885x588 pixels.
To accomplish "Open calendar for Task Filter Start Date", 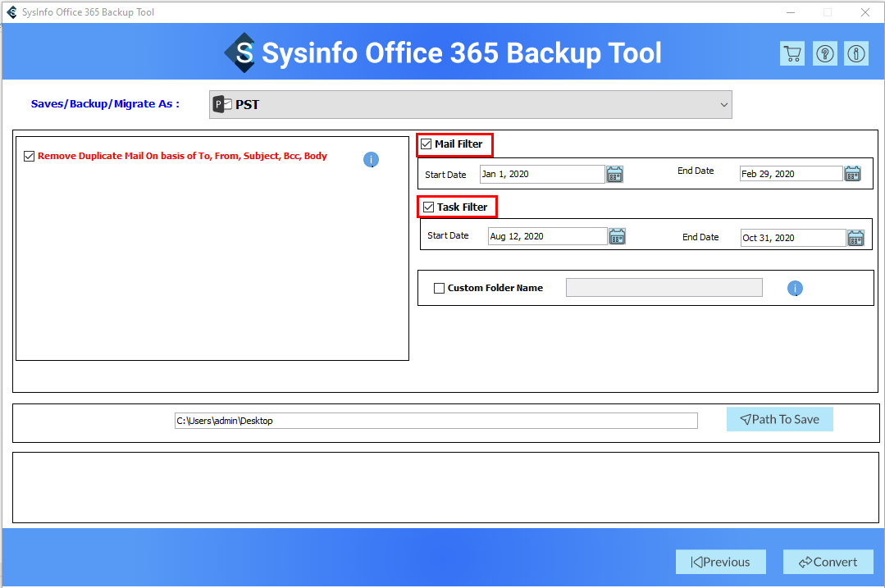I will (617, 236).
